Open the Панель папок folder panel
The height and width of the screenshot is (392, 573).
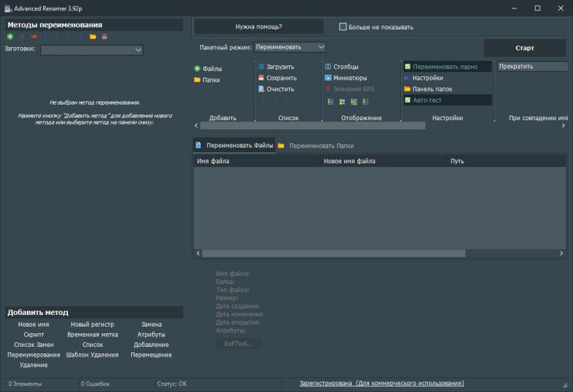[429, 89]
